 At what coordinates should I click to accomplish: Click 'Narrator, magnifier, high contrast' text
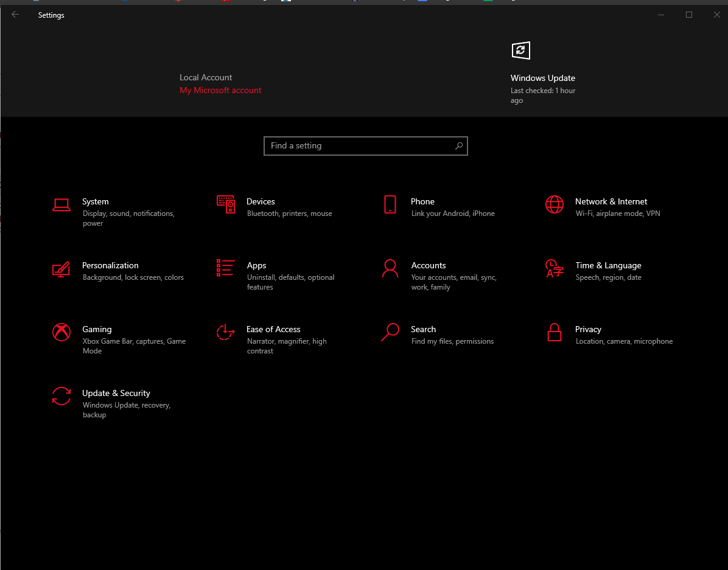coord(287,346)
